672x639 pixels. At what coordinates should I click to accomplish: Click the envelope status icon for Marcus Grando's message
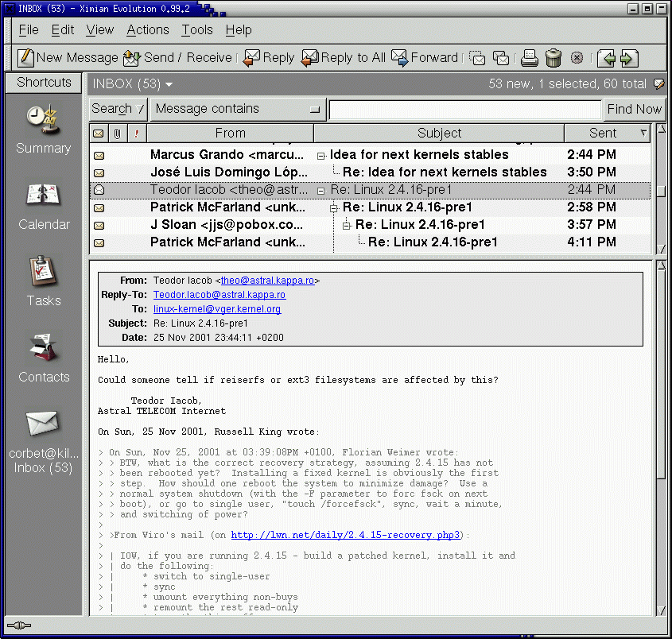point(99,155)
